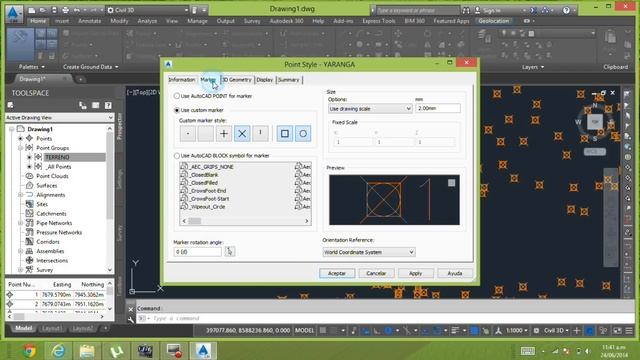The image size is (640, 360).
Task: Open the Prospector vertical tab
Action: click(120, 127)
